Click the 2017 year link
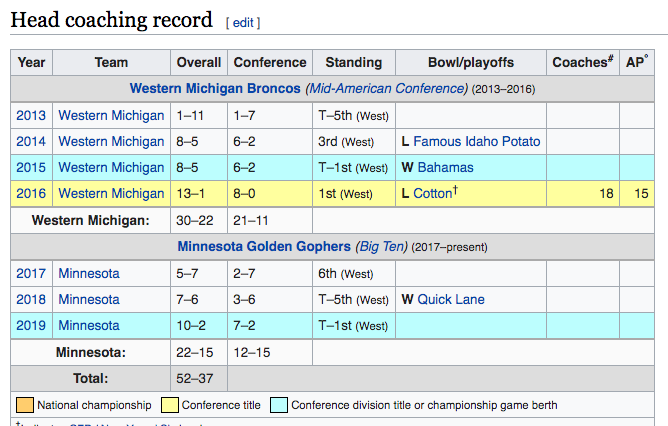Image resolution: width=668 pixels, height=426 pixels. coord(31,273)
